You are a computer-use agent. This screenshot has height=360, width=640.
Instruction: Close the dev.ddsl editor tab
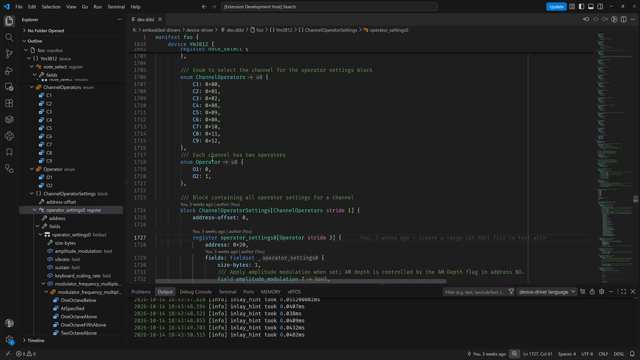(160, 19)
